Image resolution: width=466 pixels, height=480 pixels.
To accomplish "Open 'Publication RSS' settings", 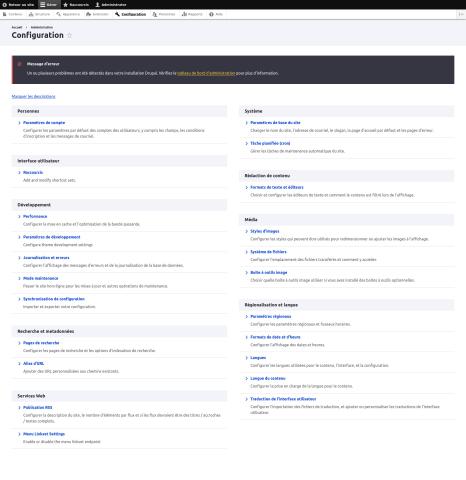I will click(38, 408).
